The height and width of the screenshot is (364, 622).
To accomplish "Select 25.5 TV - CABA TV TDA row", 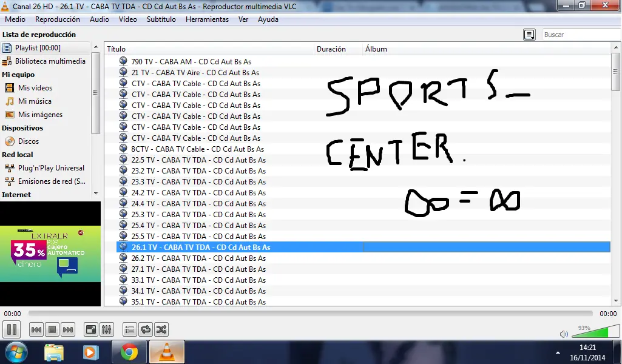I will [363, 237].
